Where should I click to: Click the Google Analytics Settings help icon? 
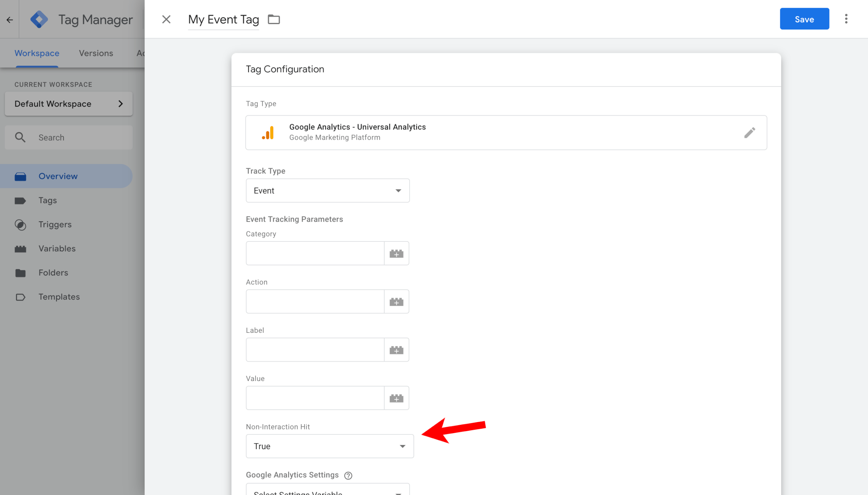349,475
